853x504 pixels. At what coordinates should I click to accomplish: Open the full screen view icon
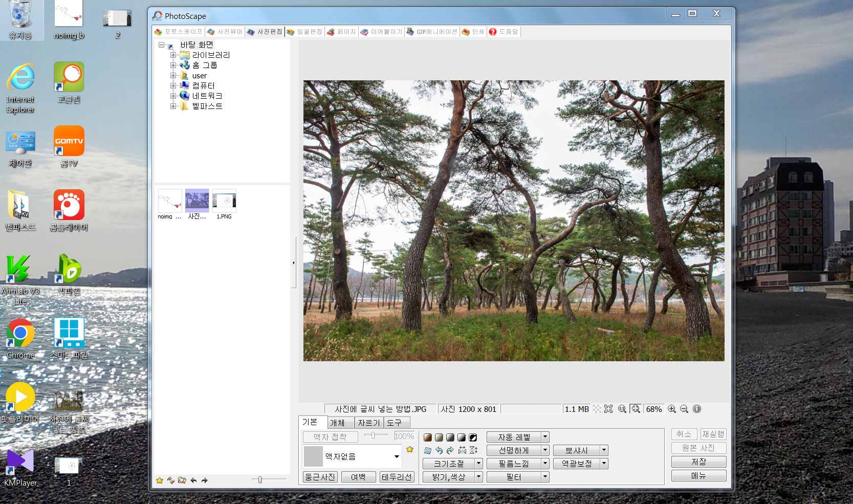point(608,409)
